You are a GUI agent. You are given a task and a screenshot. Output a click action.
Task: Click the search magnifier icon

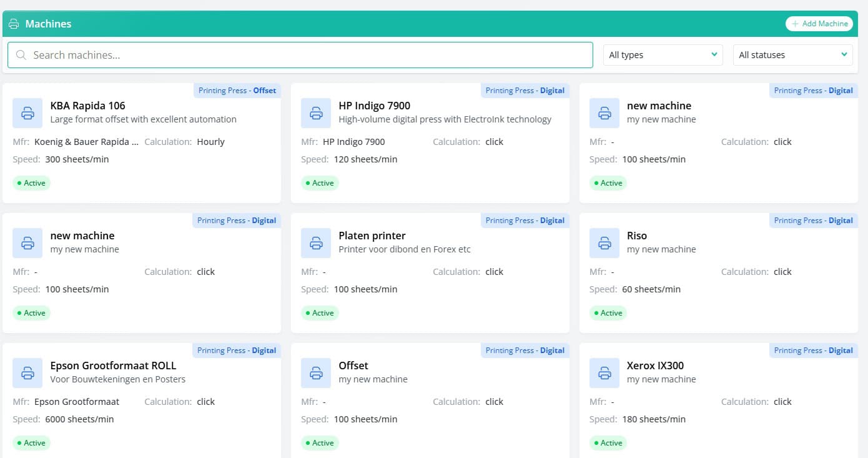pyautogui.click(x=21, y=55)
